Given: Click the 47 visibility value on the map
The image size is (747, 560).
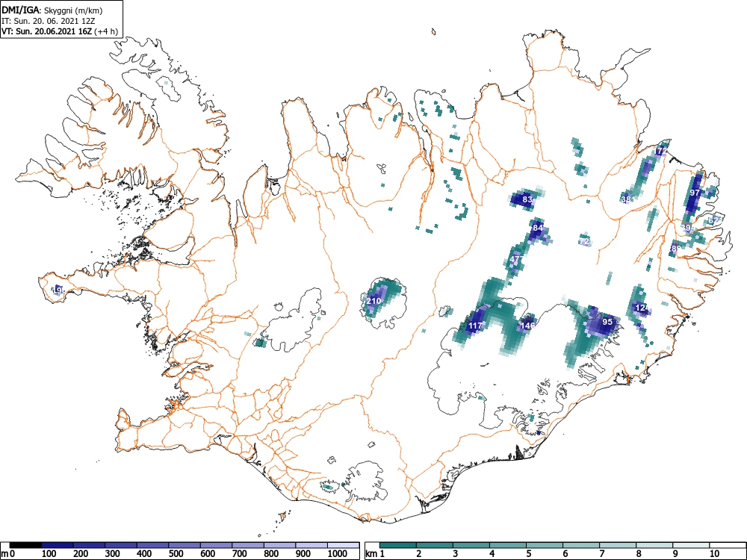Looking at the screenshot, I should click(x=515, y=260).
